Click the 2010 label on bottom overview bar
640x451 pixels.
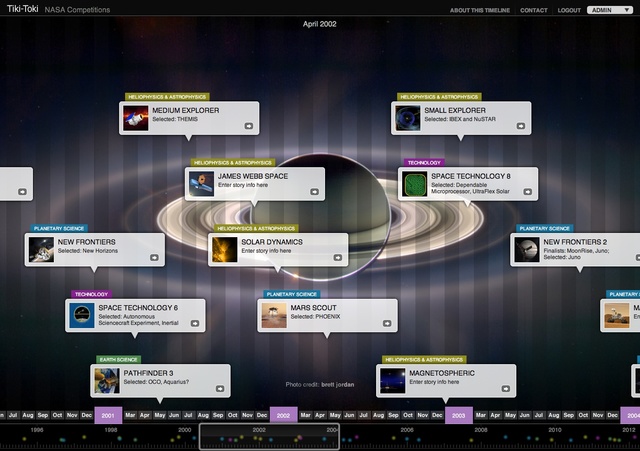555,430
